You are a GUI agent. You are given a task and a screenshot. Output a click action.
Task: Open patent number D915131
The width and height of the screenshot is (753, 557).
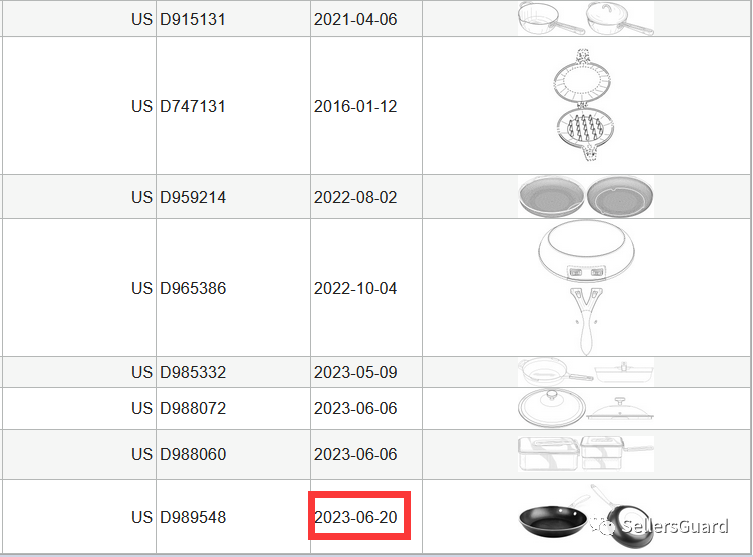(x=193, y=20)
